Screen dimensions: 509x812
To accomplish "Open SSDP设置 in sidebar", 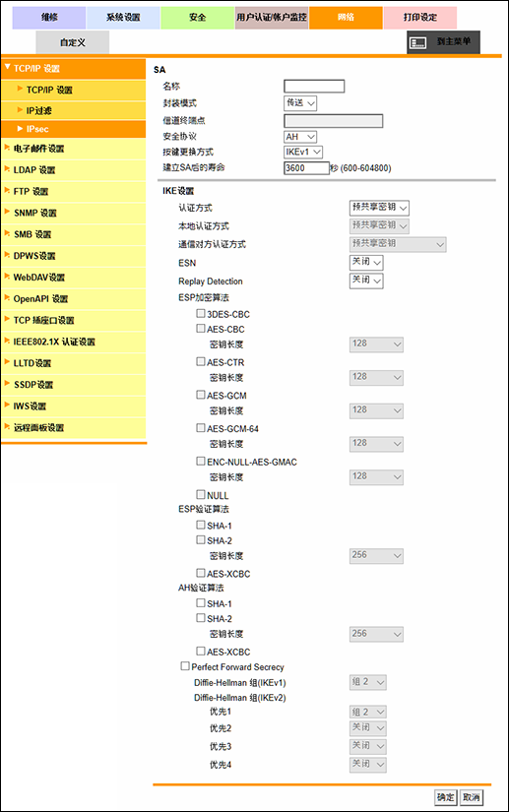I will point(74,385).
